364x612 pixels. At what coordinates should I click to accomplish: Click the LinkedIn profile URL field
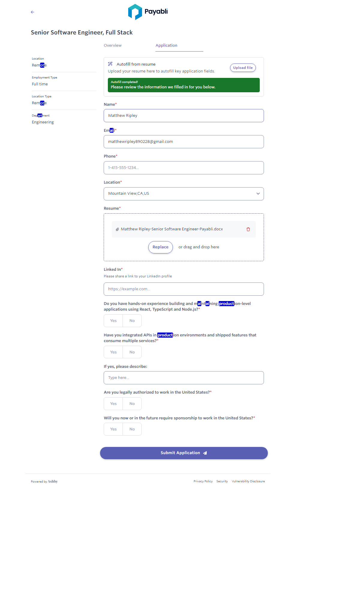point(184,289)
